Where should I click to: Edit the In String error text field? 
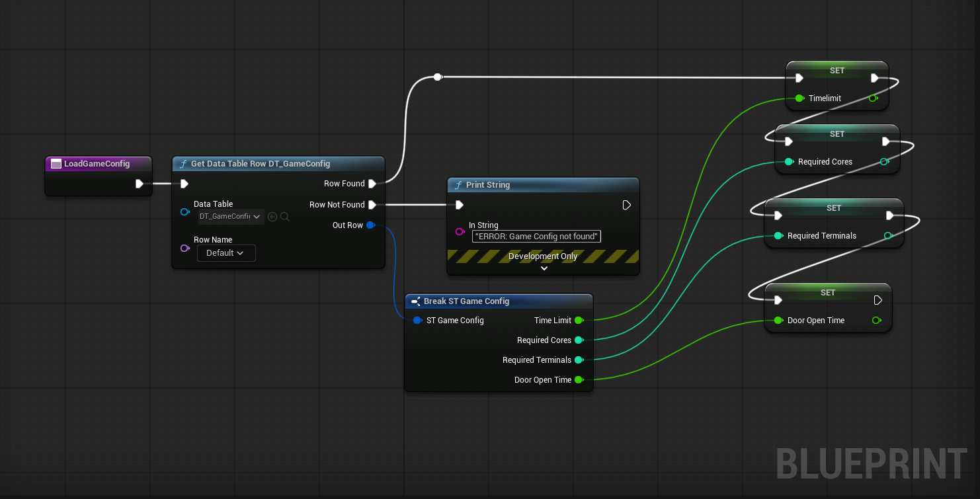pos(536,237)
